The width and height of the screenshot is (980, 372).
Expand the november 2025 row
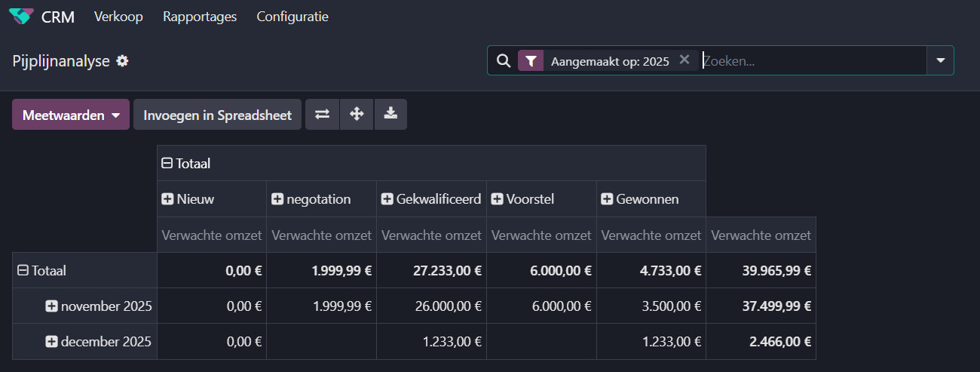(51, 306)
